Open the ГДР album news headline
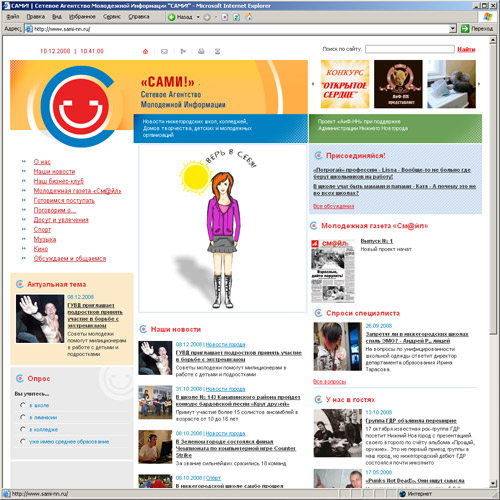 [411, 420]
